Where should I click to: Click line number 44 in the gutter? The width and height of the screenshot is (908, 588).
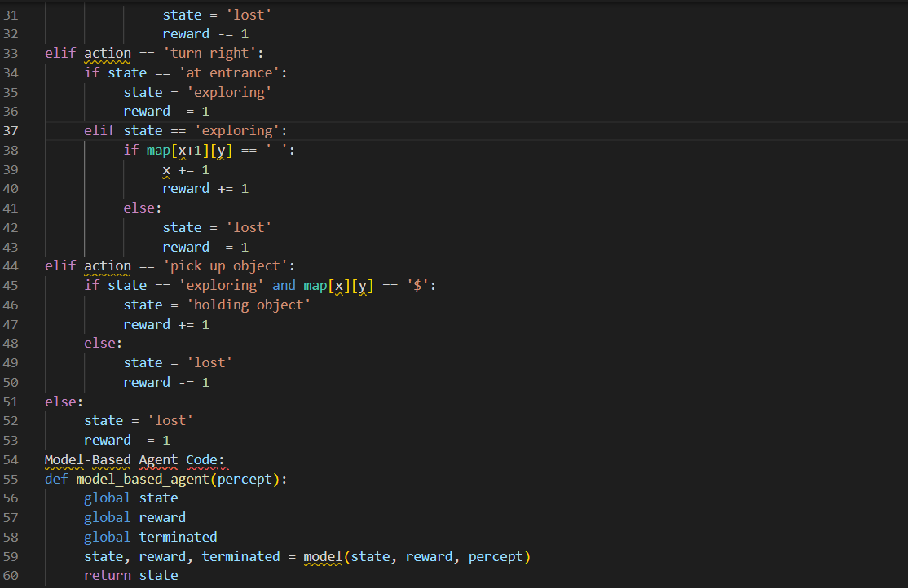click(11, 265)
